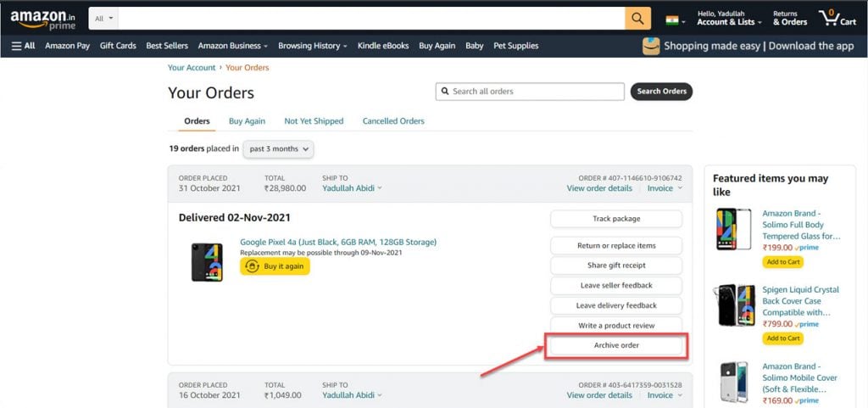
Task: Expand the past 3 months dropdown
Action: (x=278, y=149)
